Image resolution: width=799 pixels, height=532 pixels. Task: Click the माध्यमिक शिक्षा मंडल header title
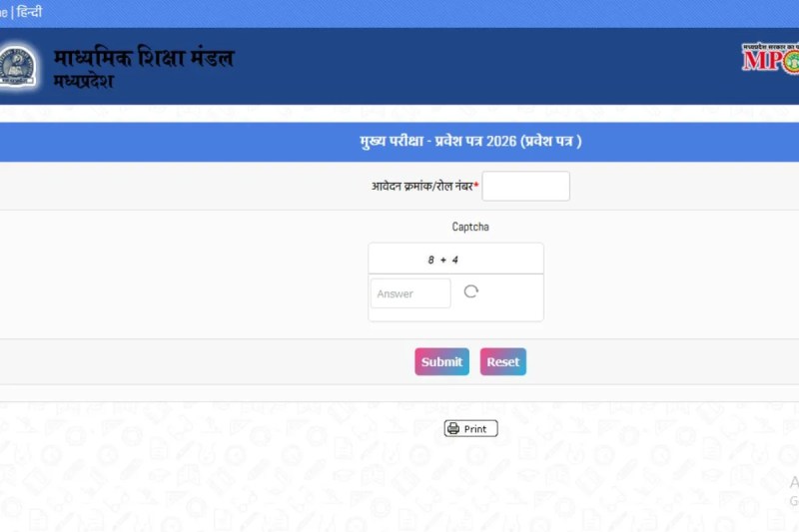144,57
